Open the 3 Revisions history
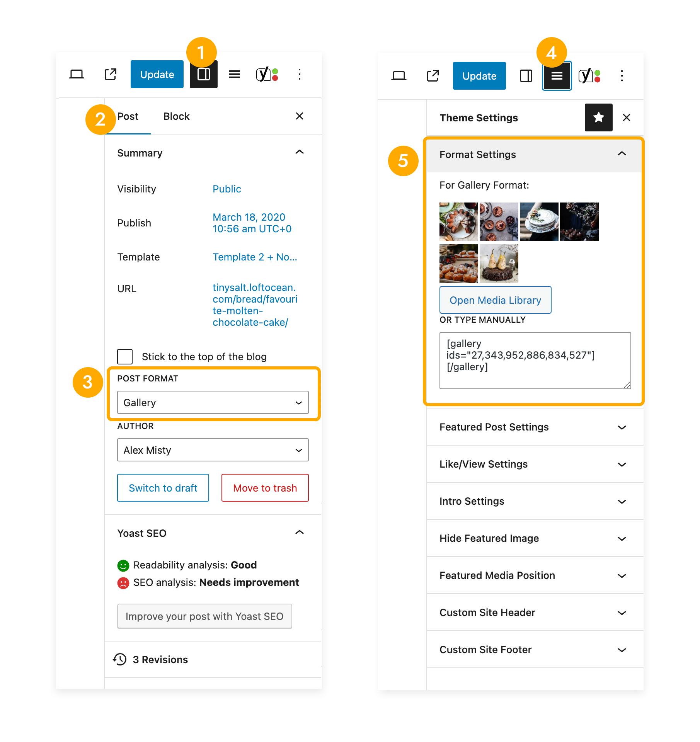 pos(160,659)
